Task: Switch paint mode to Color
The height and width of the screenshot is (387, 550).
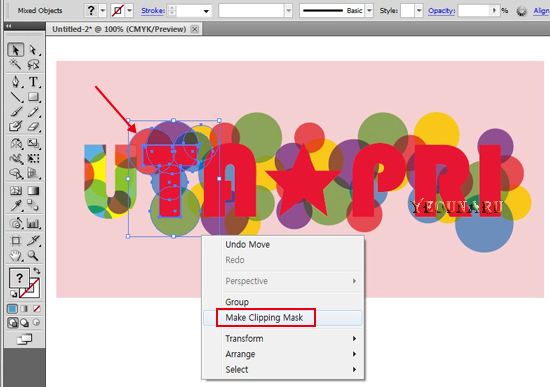Action: pos(12,309)
